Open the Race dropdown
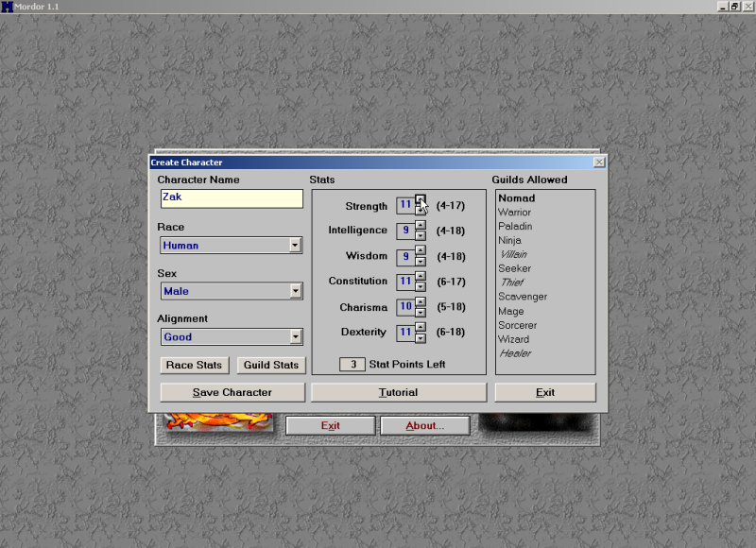This screenshot has width=756, height=548. point(295,246)
